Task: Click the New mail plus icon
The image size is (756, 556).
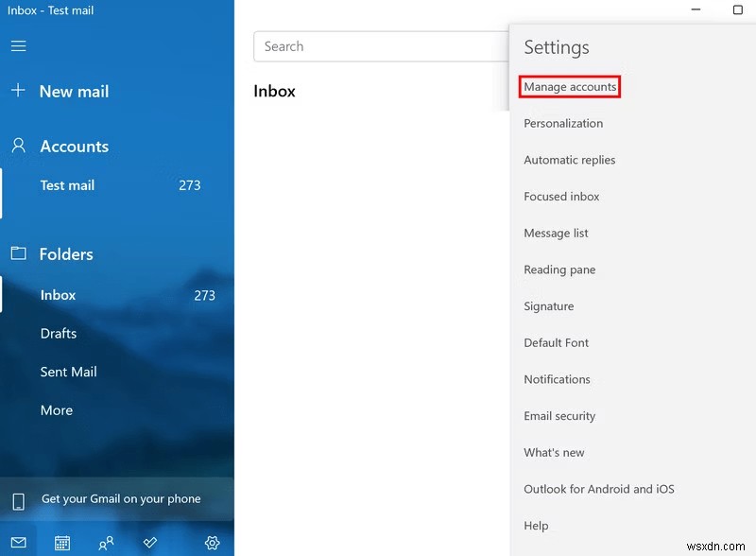Action: pos(18,91)
